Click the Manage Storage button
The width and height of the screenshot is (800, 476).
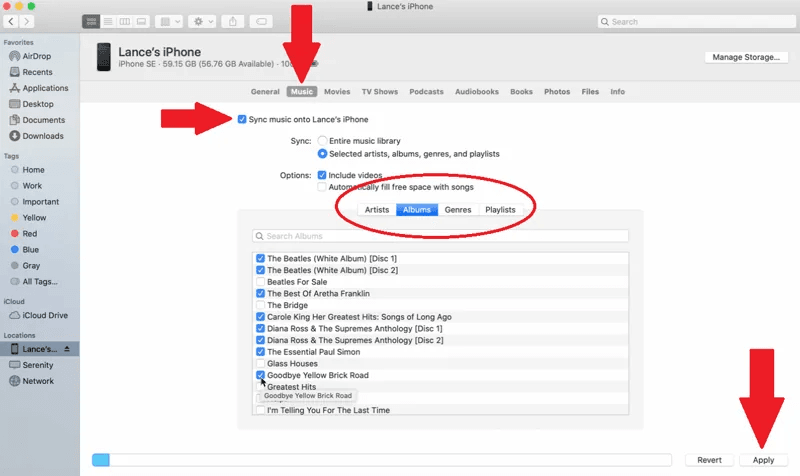(x=746, y=57)
